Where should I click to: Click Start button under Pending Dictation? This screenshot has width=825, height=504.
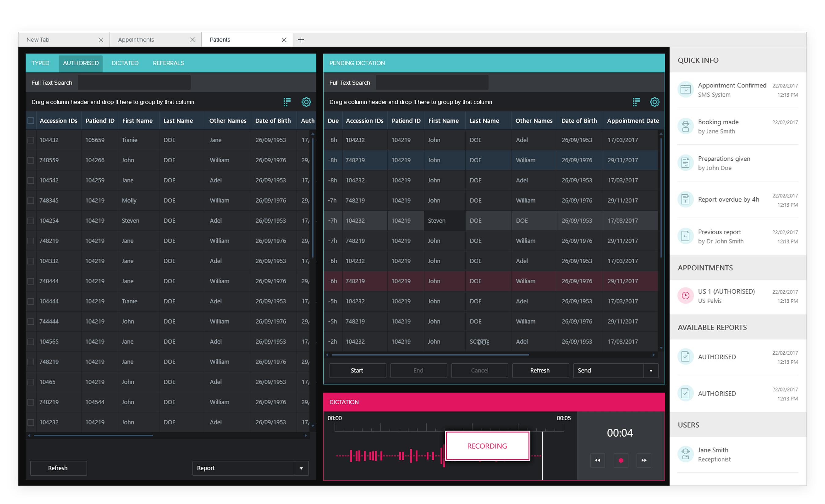click(357, 371)
